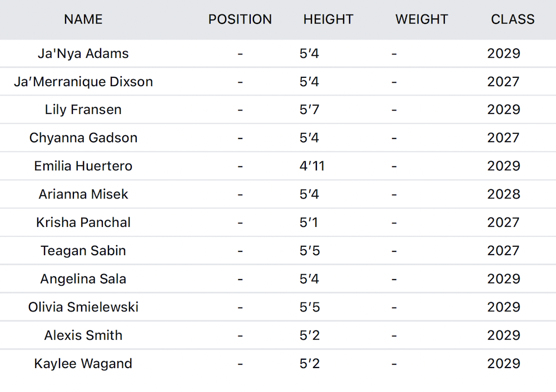
Task: Select Ja'Merranique Dixson from the roster
Action: pyautogui.click(x=83, y=82)
